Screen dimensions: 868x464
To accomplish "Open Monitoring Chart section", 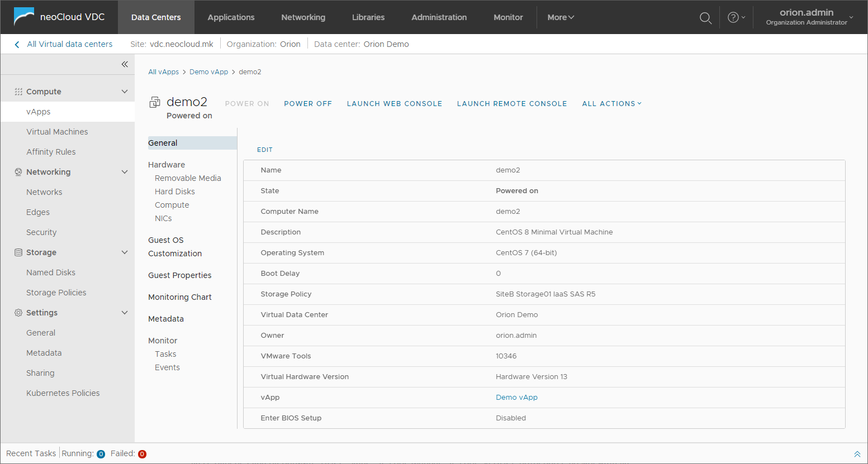I will (180, 297).
